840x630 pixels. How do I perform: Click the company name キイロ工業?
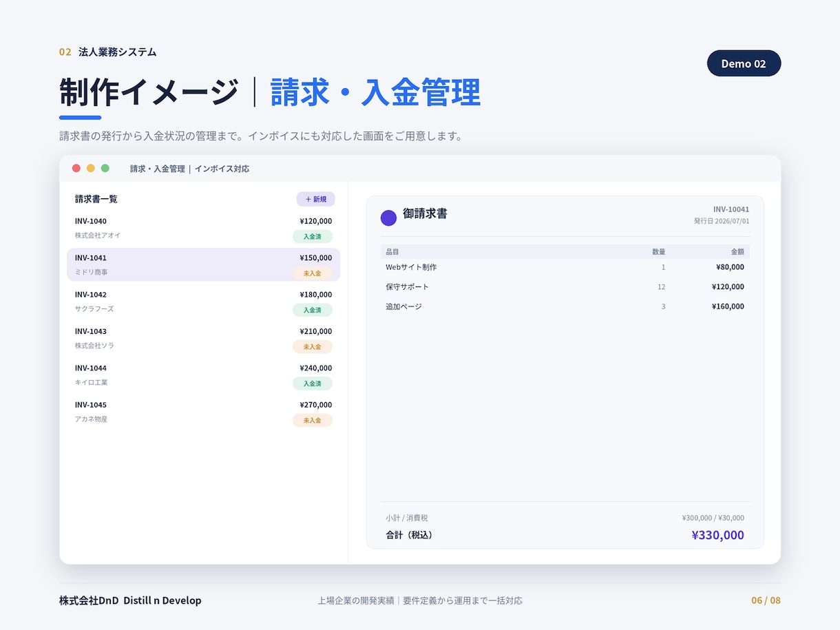92,382
